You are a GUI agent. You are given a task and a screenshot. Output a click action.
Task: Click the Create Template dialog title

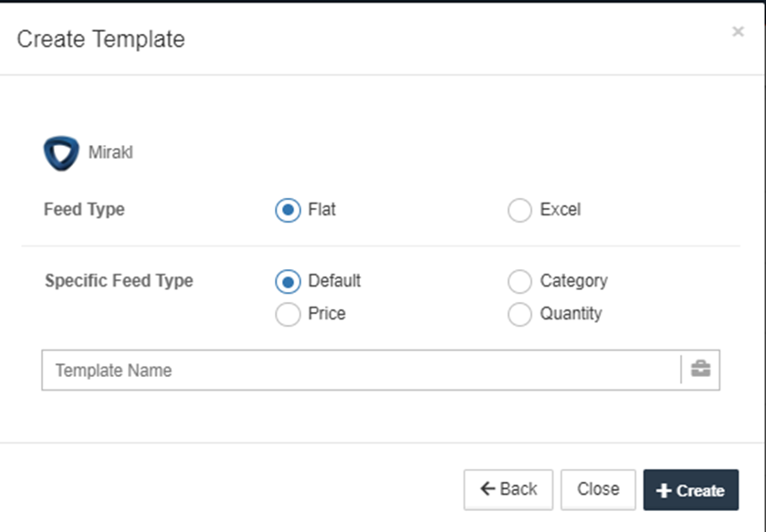(100, 39)
